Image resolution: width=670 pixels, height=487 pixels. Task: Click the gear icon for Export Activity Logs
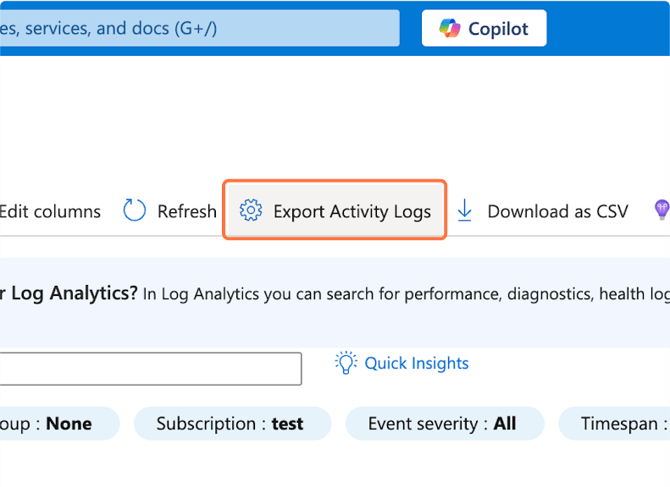pos(251,211)
